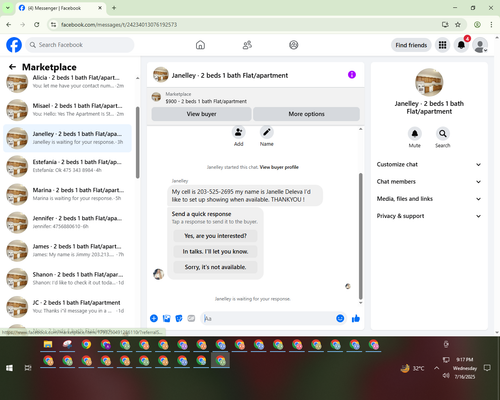Open Shanon conversation
Screen dimensions: 500x400
tap(68, 278)
